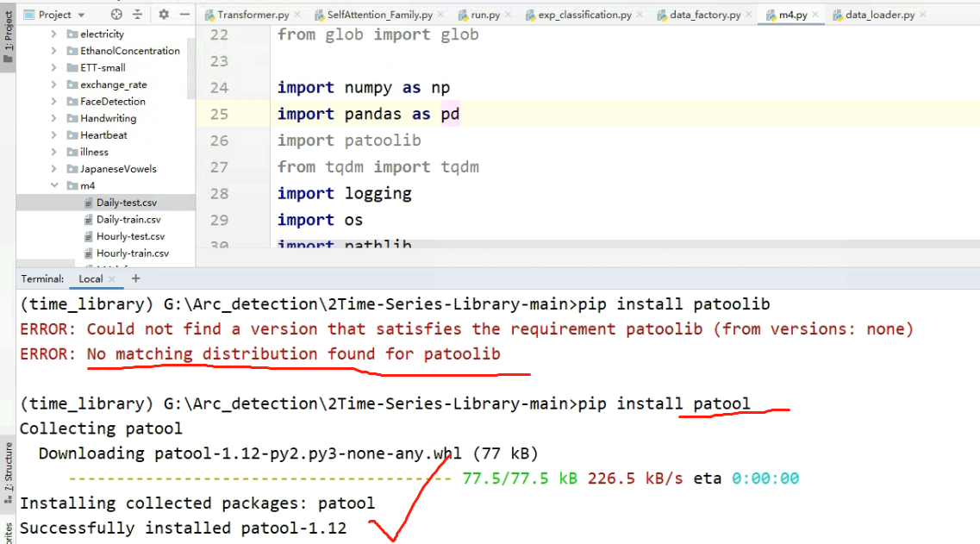The width and height of the screenshot is (980, 544).
Task: Expand the electricity folder
Action: (53, 34)
